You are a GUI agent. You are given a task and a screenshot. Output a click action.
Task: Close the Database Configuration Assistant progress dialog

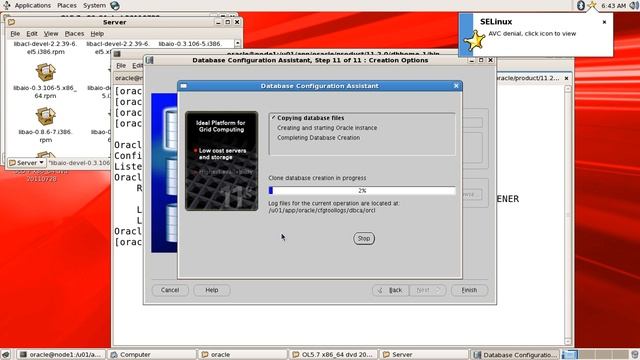click(x=456, y=86)
